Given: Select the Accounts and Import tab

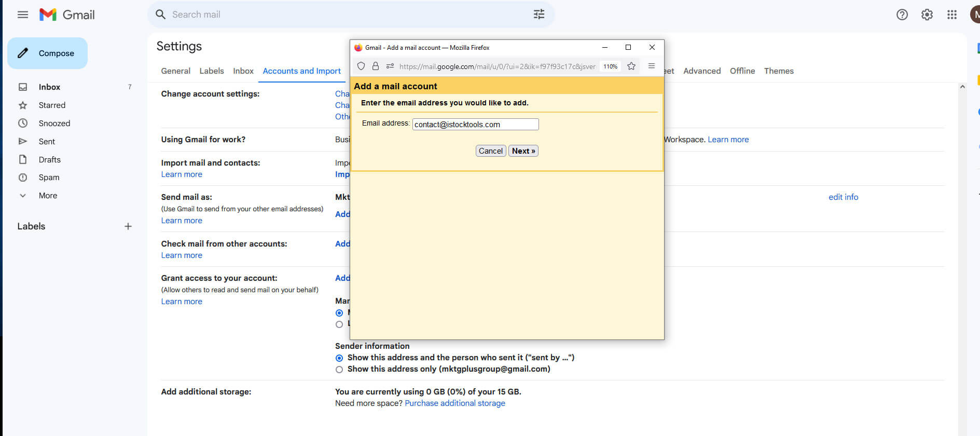Looking at the screenshot, I should tap(302, 71).
